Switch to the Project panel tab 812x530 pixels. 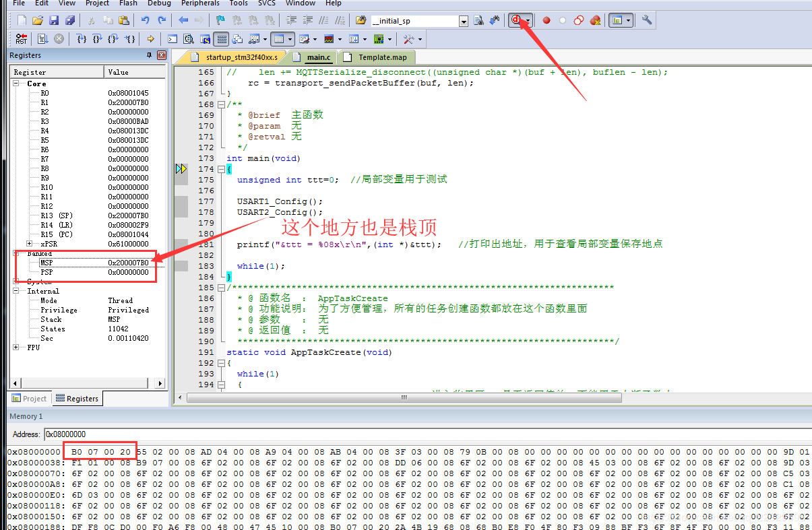coord(29,399)
